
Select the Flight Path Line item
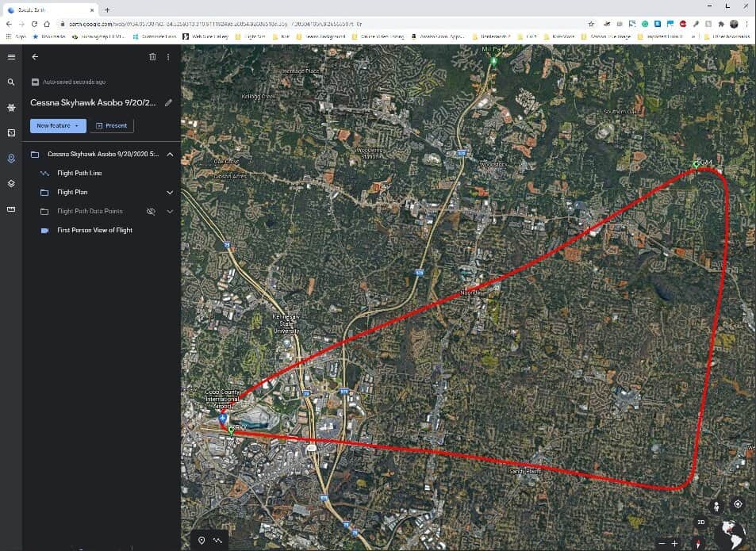click(79, 173)
